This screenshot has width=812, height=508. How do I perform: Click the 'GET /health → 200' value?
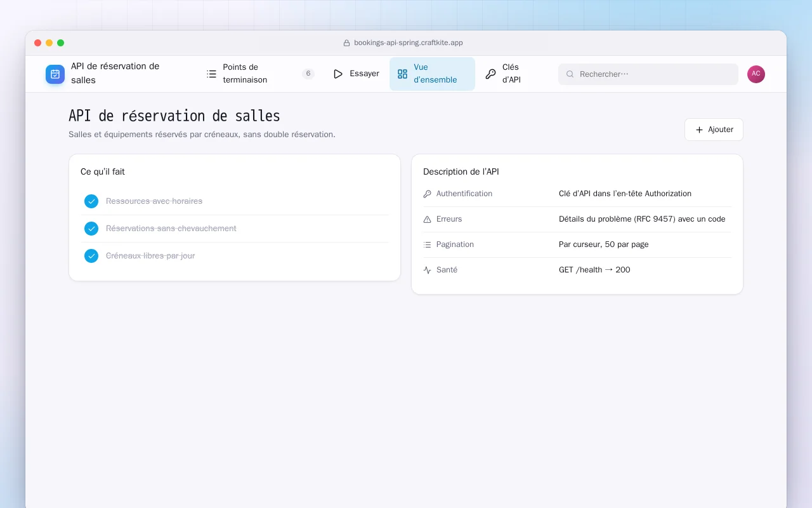(594, 270)
